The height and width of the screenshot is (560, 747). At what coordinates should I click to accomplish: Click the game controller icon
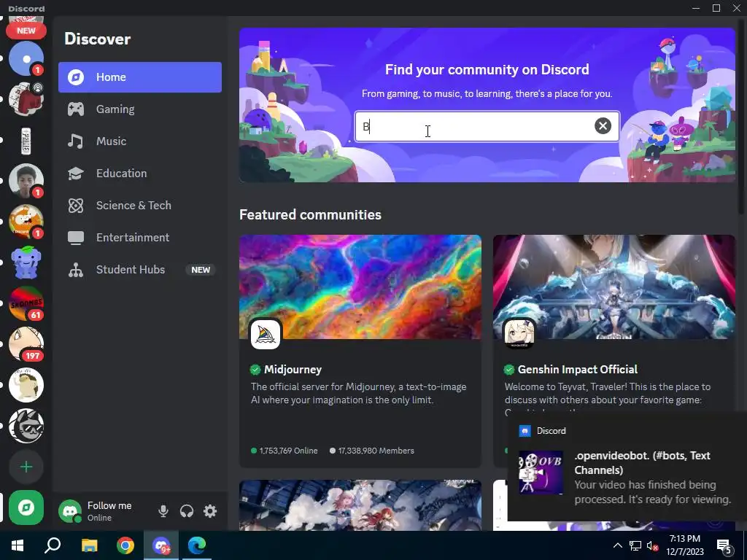[76, 109]
